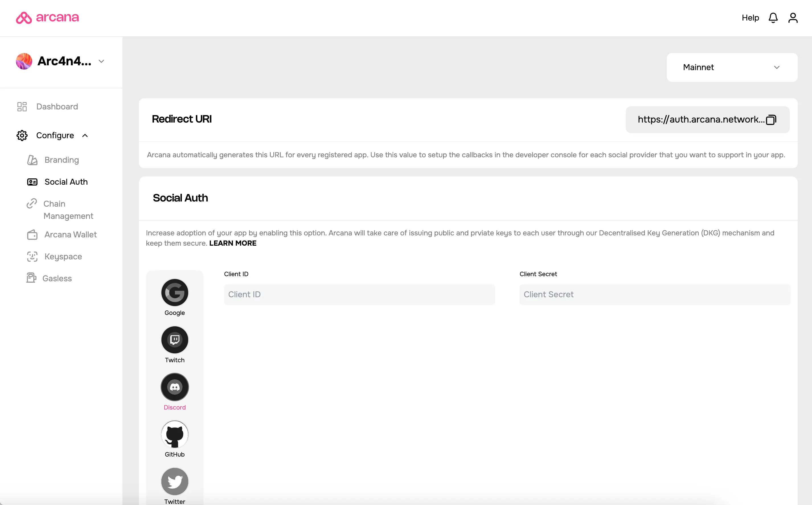Screen dimensions: 812x505
Task: Select the Discord provider icon
Action: 175,387
